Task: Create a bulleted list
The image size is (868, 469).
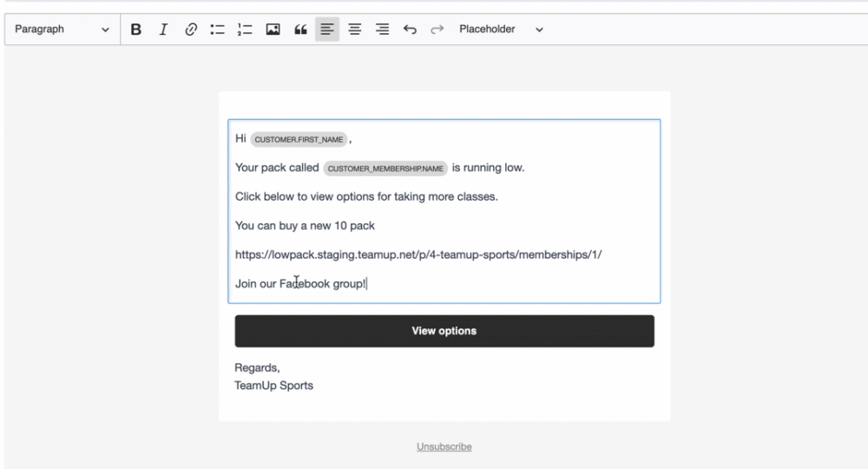Action: click(217, 30)
